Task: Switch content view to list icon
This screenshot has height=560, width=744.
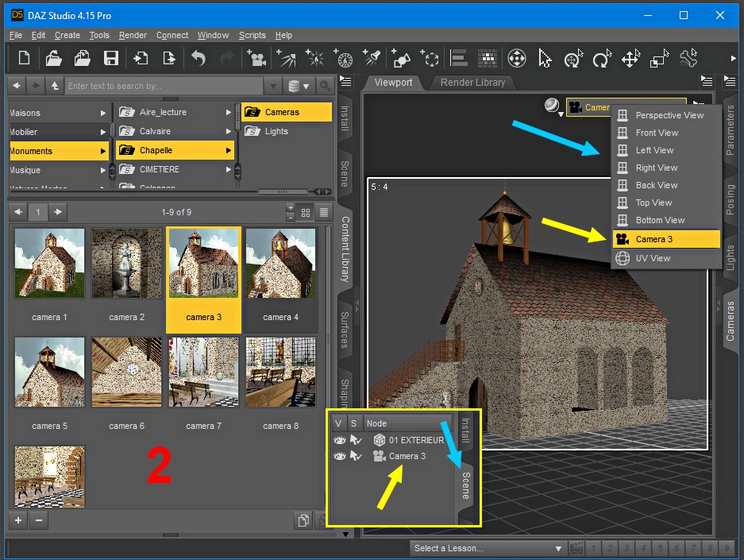Action: coord(324,213)
